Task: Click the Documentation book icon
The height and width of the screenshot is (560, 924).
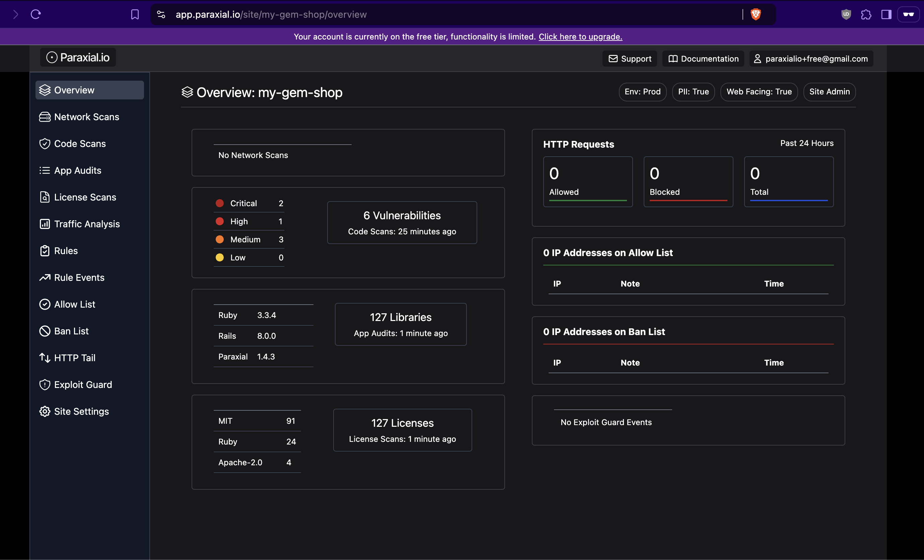Action: tap(673, 59)
